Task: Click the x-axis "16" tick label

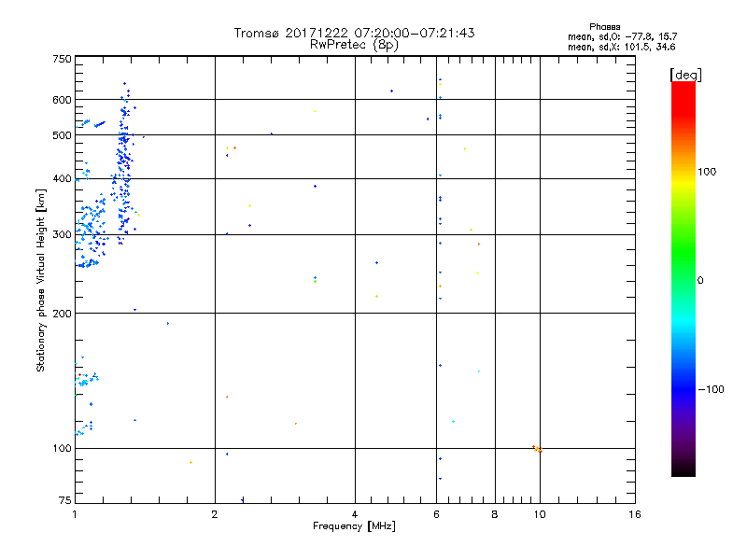Action: (x=635, y=514)
